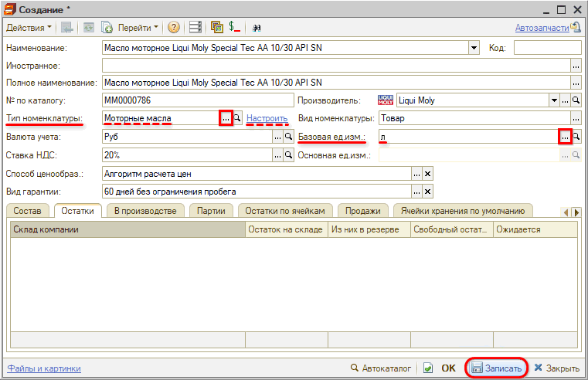The height and width of the screenshot is (380, 588).
Task: Click the Настроить link
Action: coord(267,118)
